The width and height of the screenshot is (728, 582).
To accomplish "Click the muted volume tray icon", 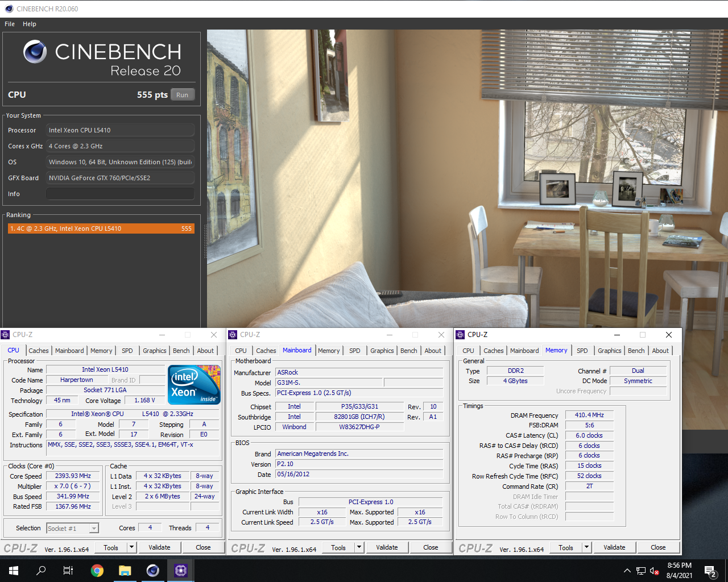I will (x=654, y=571).
